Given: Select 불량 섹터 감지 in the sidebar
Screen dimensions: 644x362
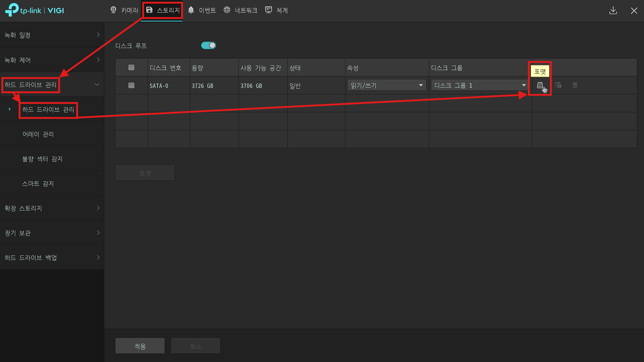Looking at the screenshot, I should pos(42,159).
